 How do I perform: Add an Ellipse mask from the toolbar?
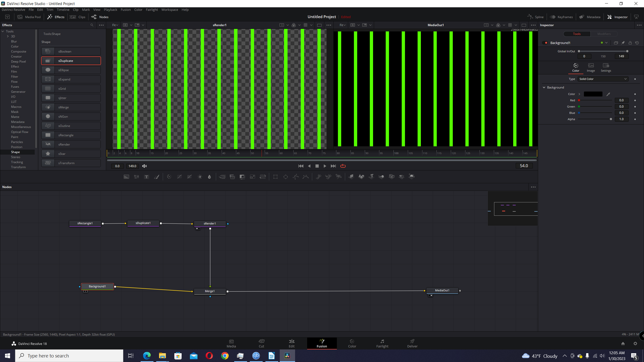[x=286, y=177]
